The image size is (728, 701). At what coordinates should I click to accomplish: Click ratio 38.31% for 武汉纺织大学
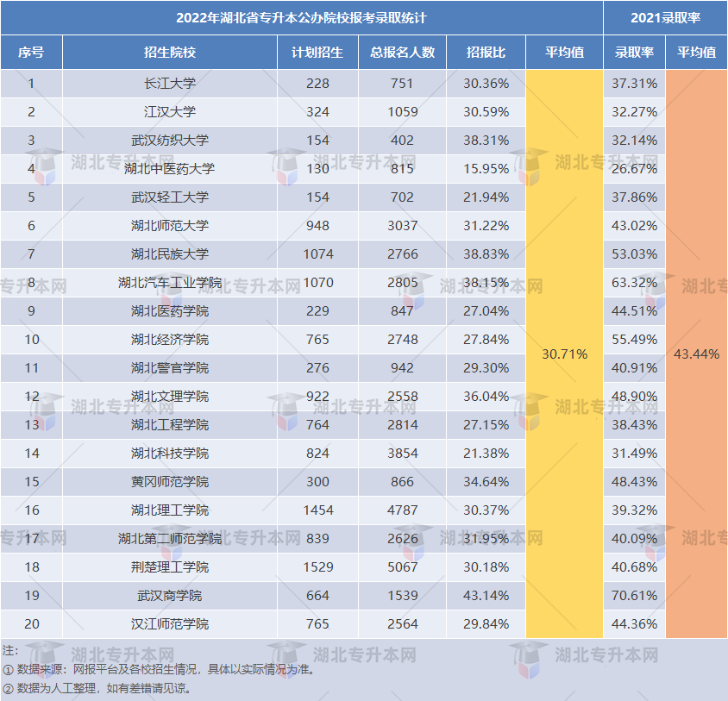point(486,141)
